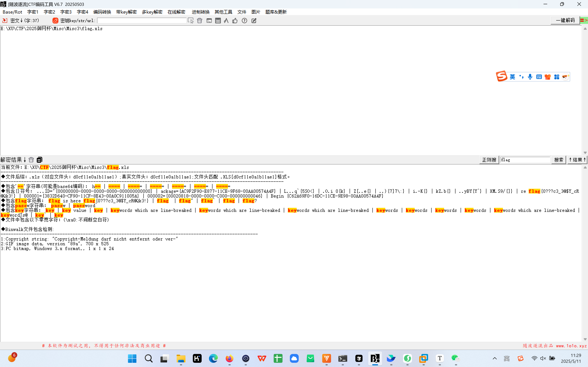Image resolution: width=588 pixels, height=367 pixels.
Task: Click Sogou IME logo on floating bar
Action: click(502, 76)
